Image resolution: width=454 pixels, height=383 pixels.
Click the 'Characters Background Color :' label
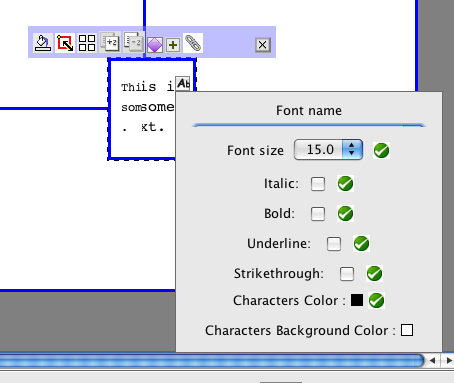point(300,330)
